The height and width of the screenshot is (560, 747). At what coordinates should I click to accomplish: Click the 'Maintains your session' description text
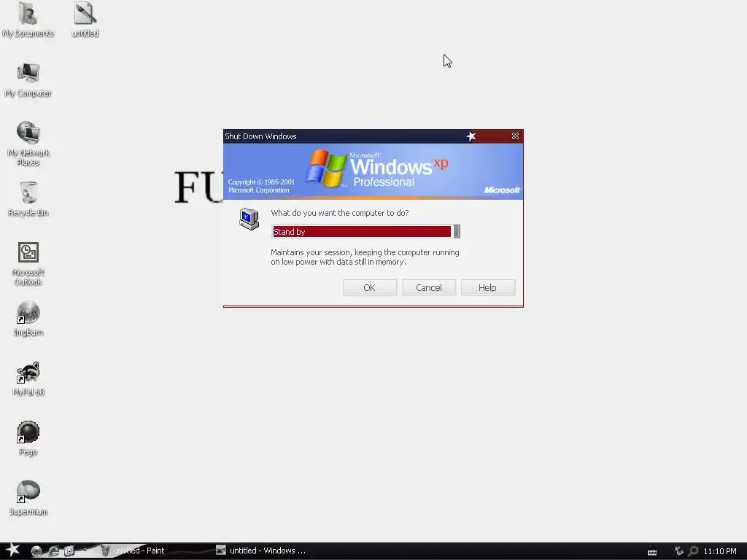365,257
